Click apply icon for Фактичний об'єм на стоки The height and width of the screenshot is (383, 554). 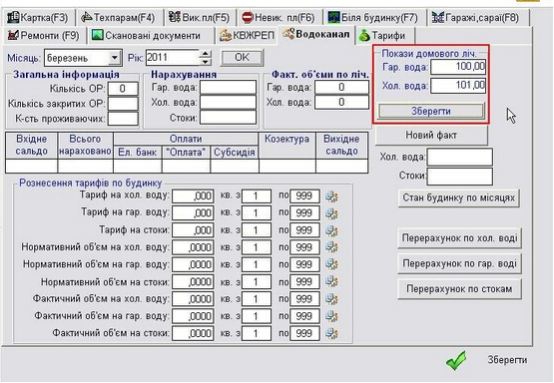(x=331, y=333)
